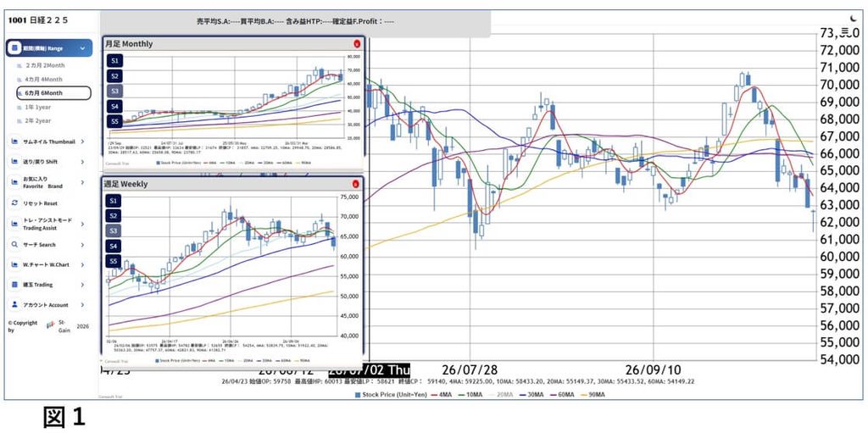Screen dimensions: 868x433
Task: Toggle S1 in the Weekly panel
Action: 113,200
